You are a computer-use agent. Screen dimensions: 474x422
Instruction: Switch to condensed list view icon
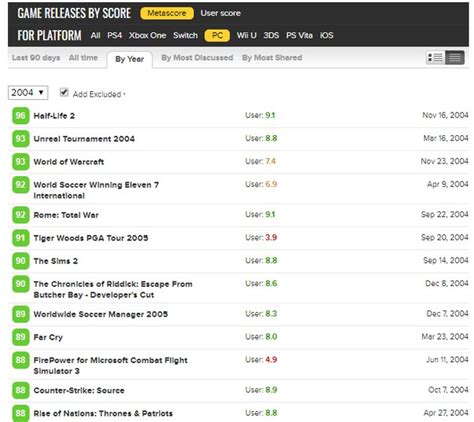455,58
